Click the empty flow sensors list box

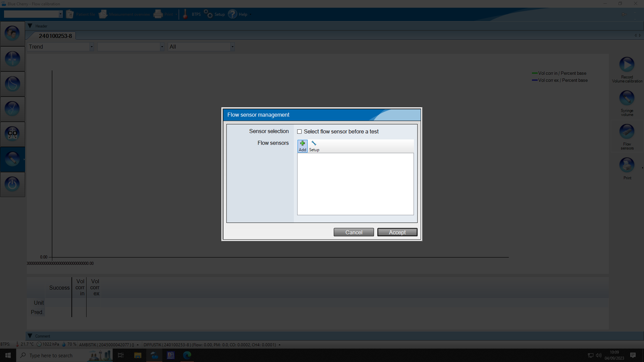355,184
